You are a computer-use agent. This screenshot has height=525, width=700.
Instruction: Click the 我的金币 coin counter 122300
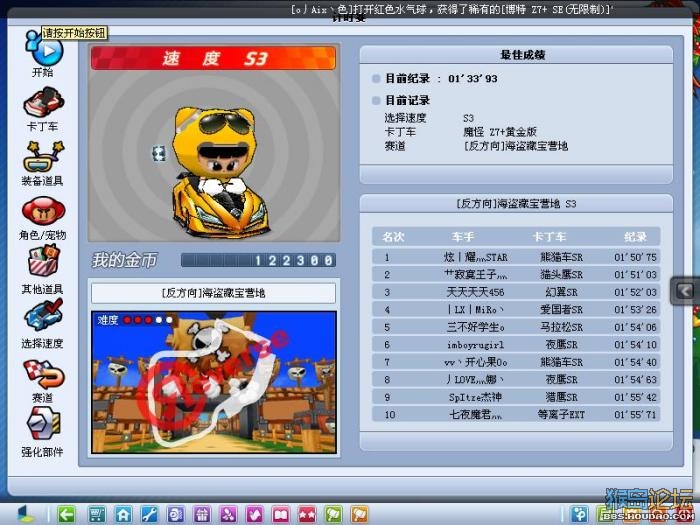click(258, 260)
